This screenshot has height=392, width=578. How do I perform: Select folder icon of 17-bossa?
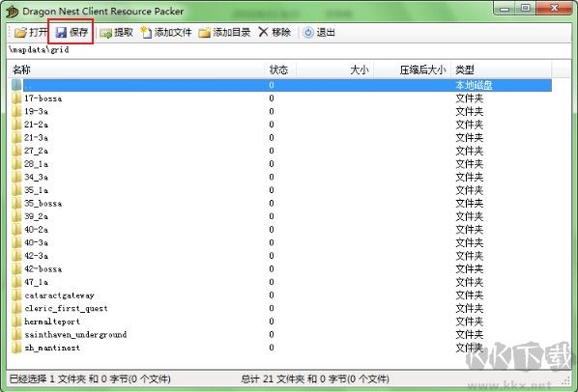click(x=16, y=98)
